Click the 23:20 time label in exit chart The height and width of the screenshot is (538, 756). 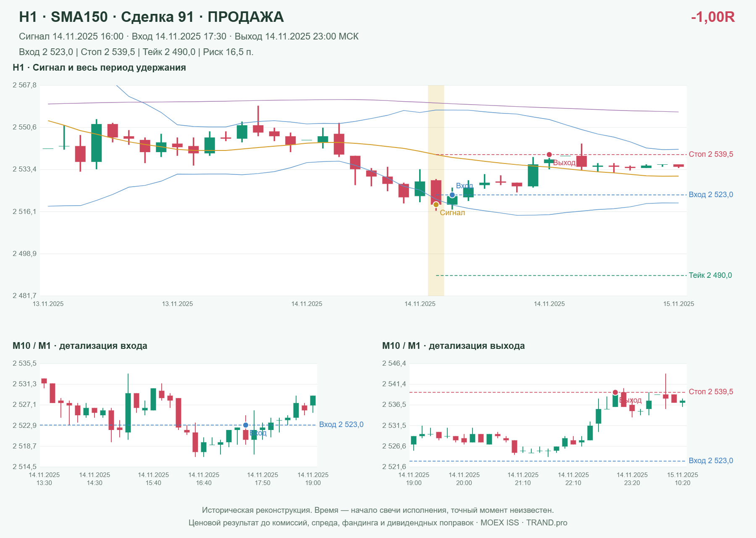click(x=632, y=483)
